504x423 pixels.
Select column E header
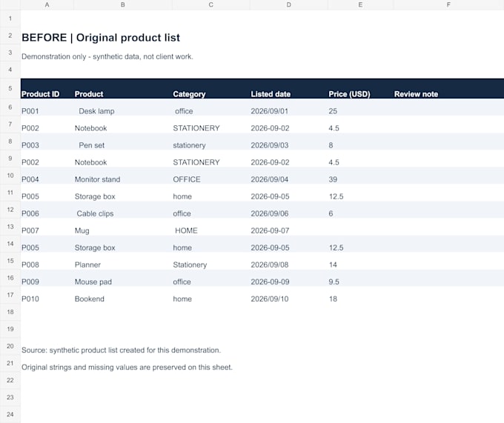[x=360, y=5]
